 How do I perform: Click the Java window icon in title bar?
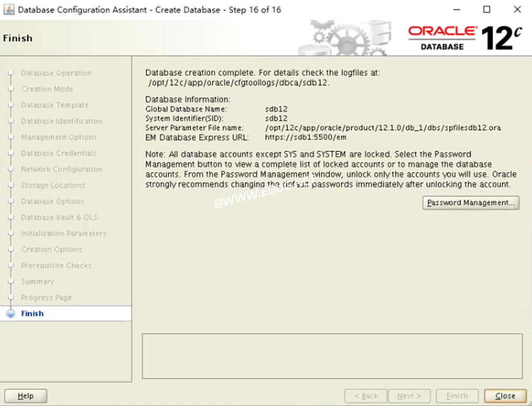[8, 9]
